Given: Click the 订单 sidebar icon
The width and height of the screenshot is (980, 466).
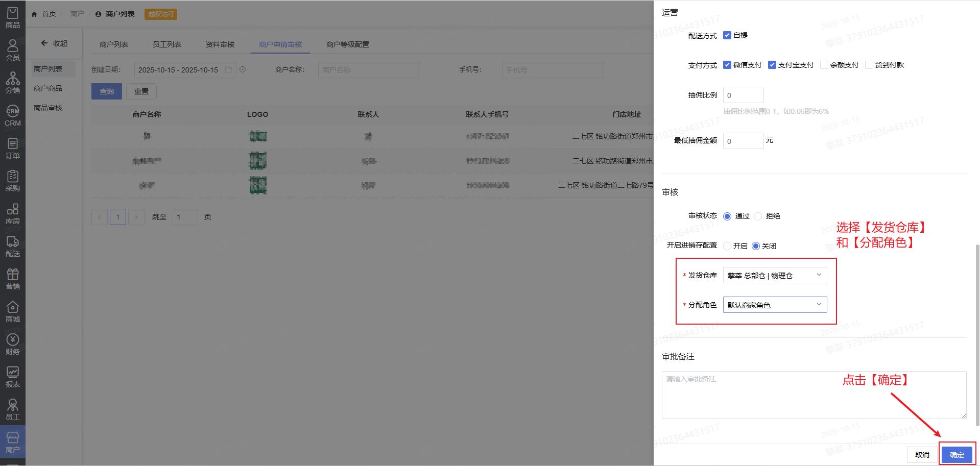Looking at the screenshot, I should pyautogui.click(x=13, y=148).
